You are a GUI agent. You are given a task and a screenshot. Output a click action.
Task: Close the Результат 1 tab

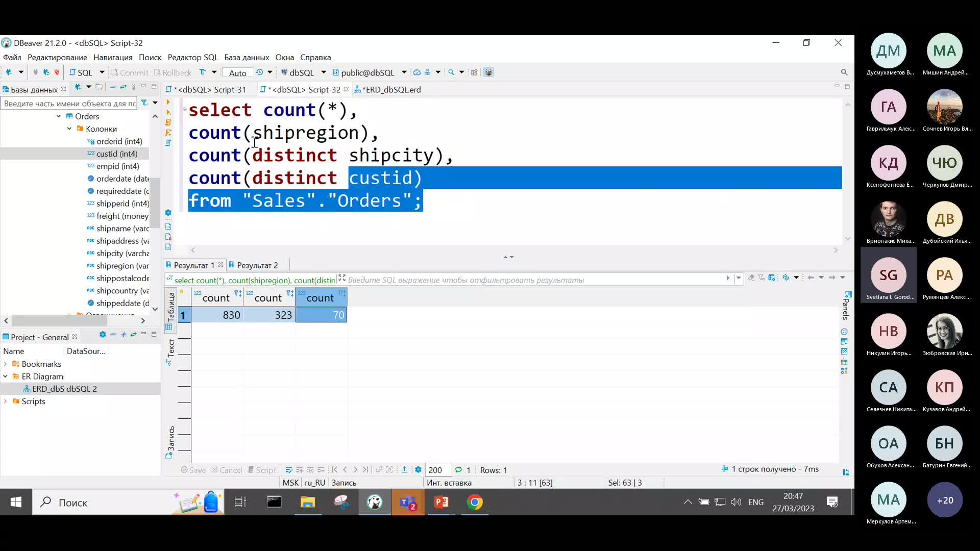(x=220, y=265)
